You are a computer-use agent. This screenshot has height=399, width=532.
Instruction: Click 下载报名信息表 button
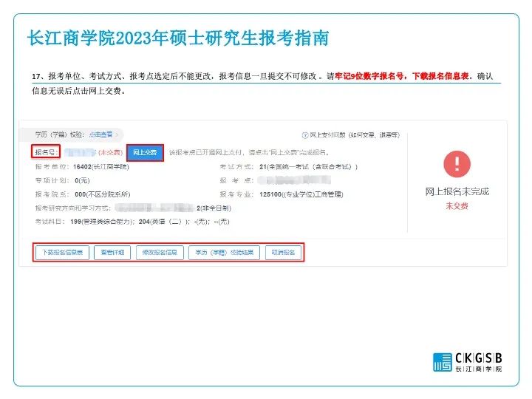pyautogui.click(x=62, y=253)
